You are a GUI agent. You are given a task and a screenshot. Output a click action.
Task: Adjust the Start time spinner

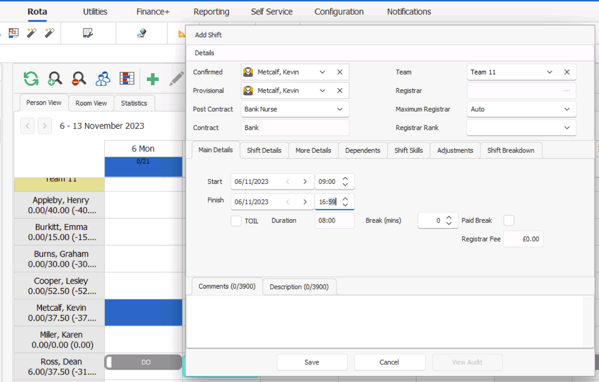pos(345,181)
